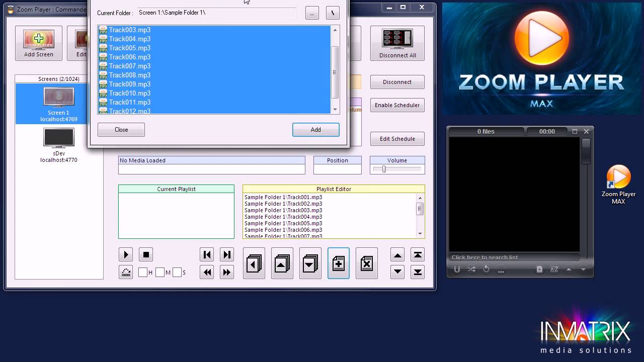Click the Fast Forward button

pyautogui.click(x=227, y=272)
